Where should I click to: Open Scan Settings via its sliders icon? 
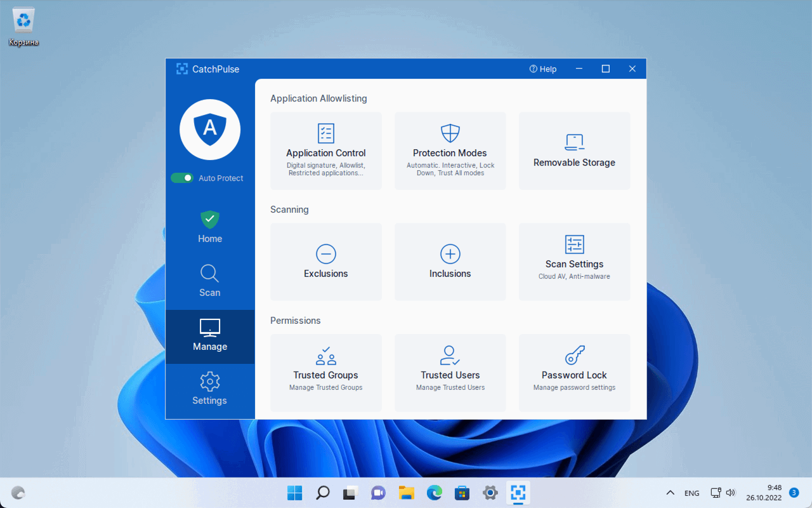pyautogui.click(x=574, y=244)
